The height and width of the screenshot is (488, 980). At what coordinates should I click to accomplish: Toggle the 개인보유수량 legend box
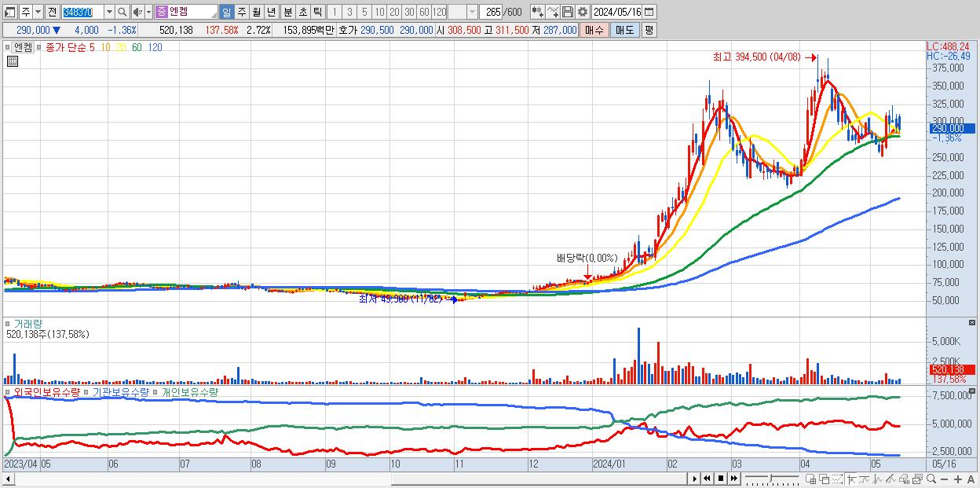[x=155, y=391]
